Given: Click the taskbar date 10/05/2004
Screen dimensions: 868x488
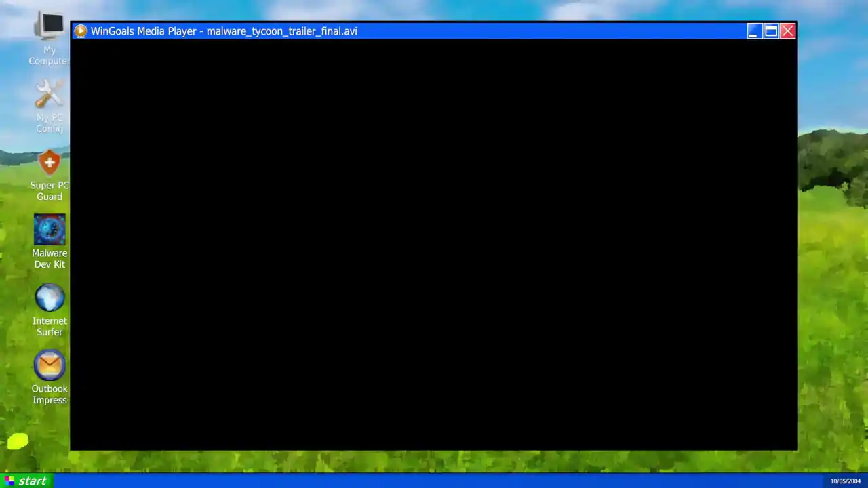Looking at the screenshot, I should (x=846, y=481).
